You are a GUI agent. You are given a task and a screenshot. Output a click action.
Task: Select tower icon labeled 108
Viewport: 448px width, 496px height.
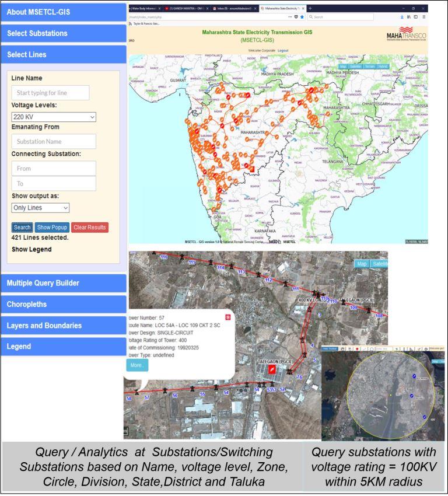(x=369, y=310)
